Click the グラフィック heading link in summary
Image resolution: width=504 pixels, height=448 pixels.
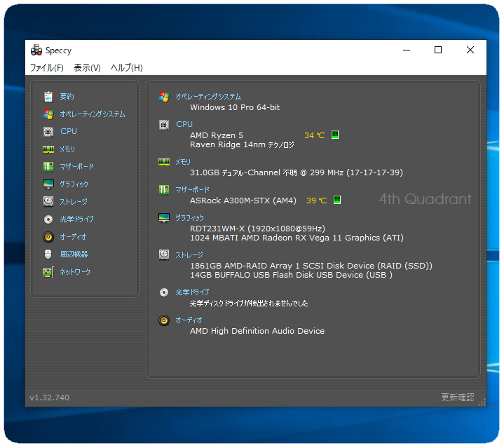(190, 218)
